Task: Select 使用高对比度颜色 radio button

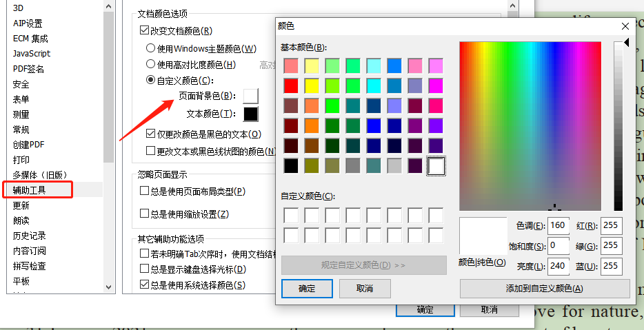Action: (x=150, y=65)
